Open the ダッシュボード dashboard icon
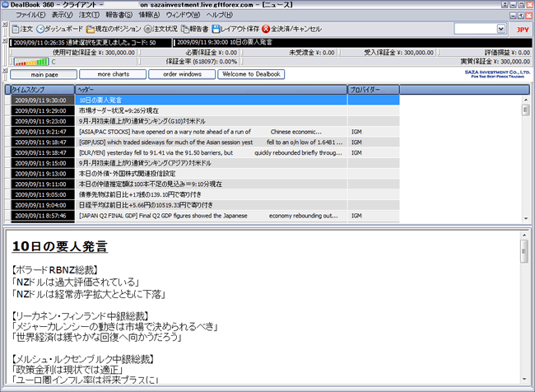The width and height of the screenshot is (535, 392). 40,29
